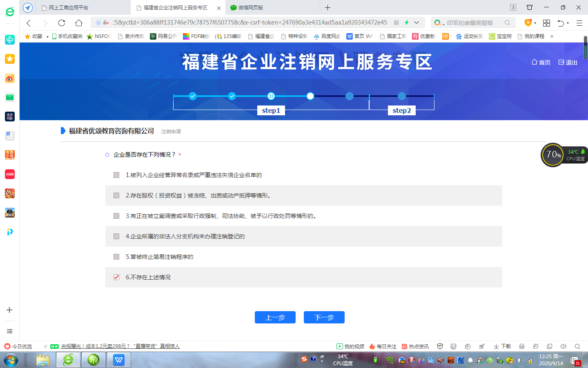Check option 1 被列入企业经营异常名录

[x=116, y=175]
